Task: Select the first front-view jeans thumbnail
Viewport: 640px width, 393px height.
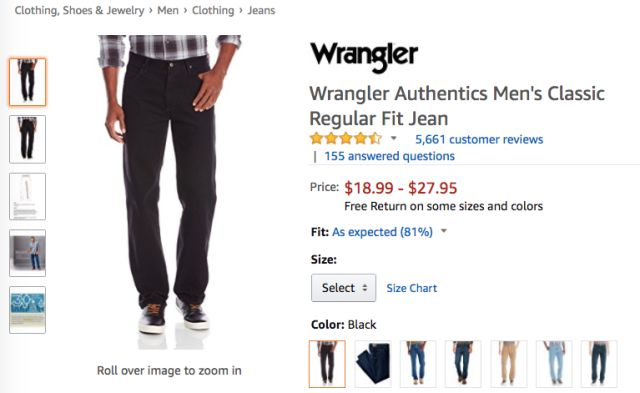Action: click(28, 82)
